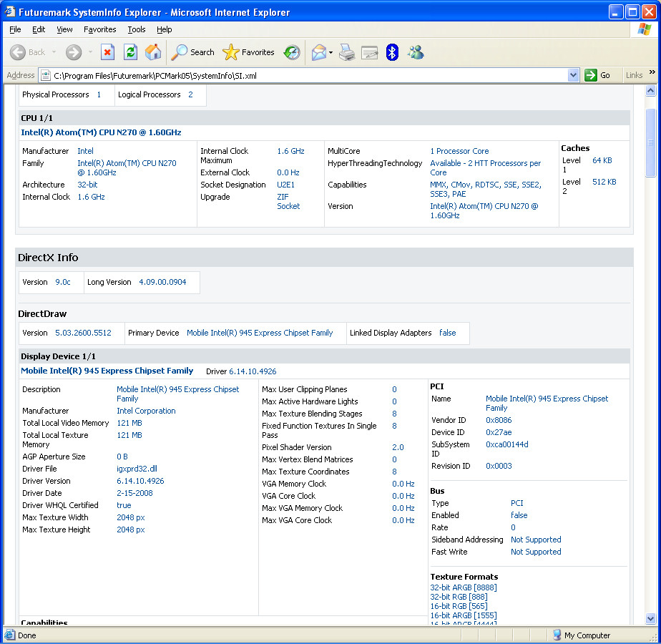Click the Bluetooth toolbar icon
Screen dimensions: 661x644
(x=392, y=52)
